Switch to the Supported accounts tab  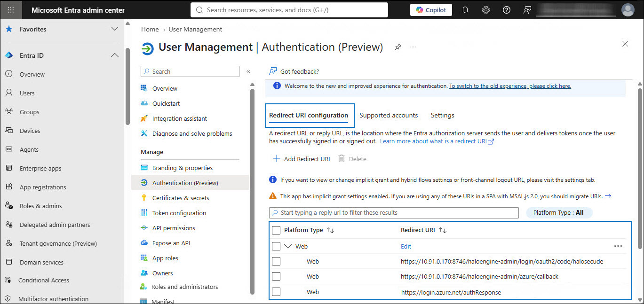tap(389, 115)
